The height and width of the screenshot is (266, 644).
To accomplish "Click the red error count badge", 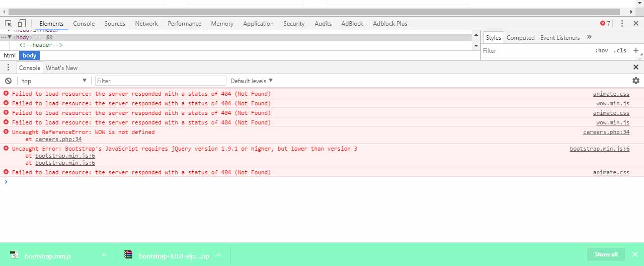I will 605,23.
